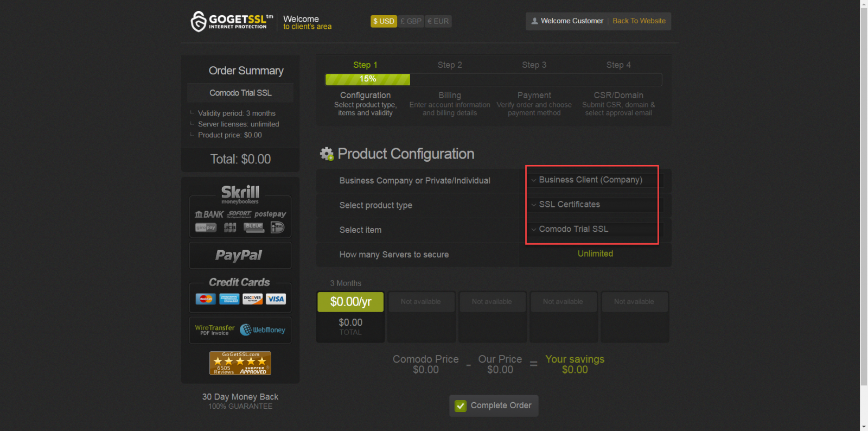The height and width of the screenshot is (431, 868).
Task: Click the Server licenses: unlimited text
Action: tap(238, 124)
